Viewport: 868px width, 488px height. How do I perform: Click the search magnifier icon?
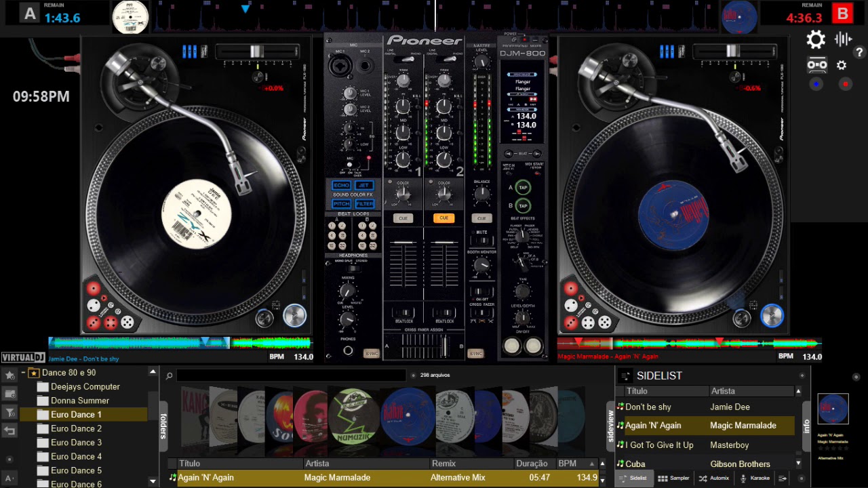pos(170,375)
